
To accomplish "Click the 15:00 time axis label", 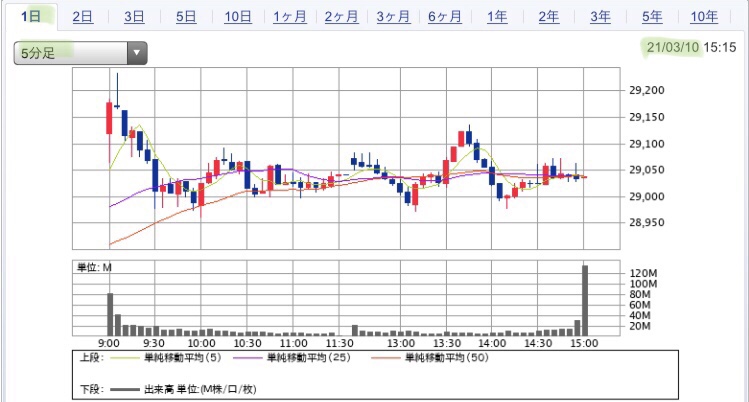I will point(584,343).
